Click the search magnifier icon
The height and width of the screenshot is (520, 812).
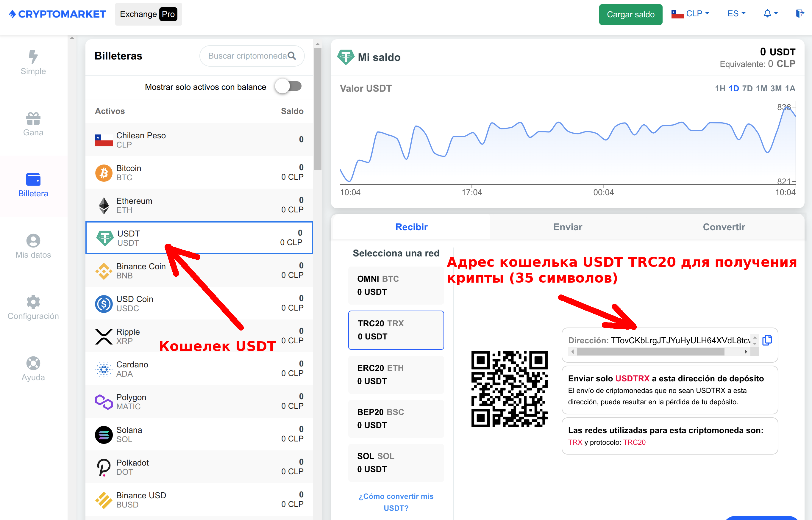pos(291,56)
